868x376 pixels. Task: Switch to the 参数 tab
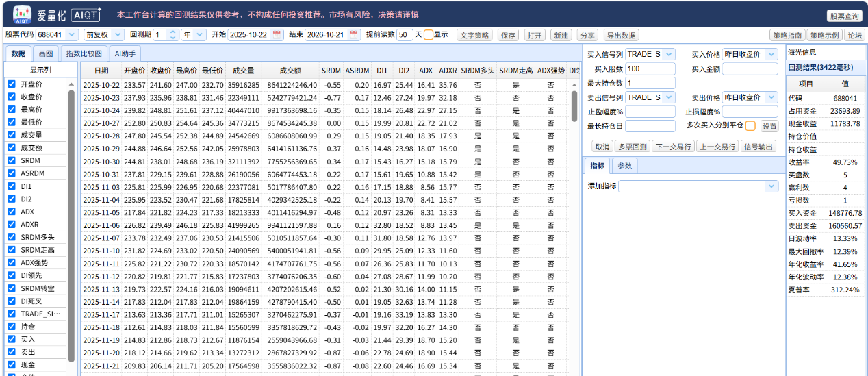pyautogui.click(x=624, y=166)
